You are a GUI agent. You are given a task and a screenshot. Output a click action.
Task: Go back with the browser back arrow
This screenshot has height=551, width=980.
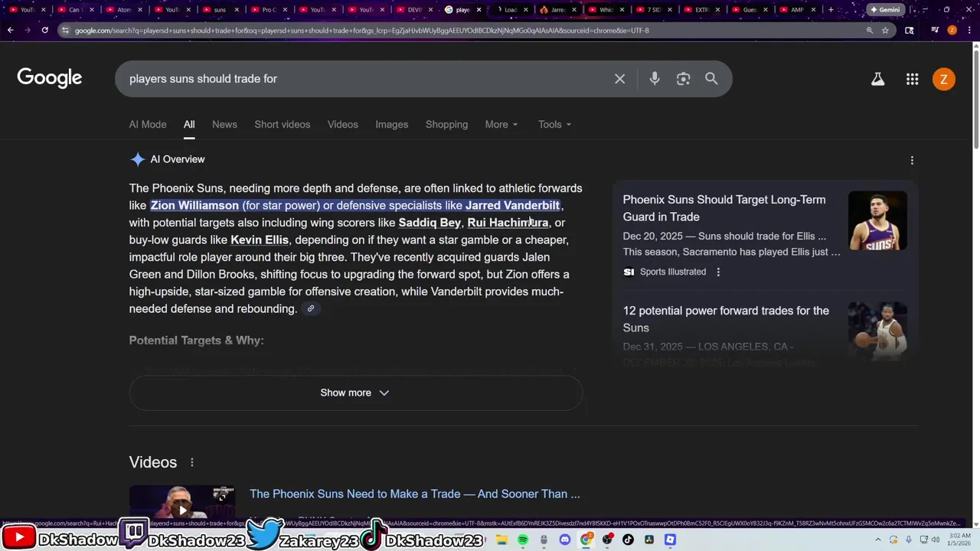coord(10,31)
